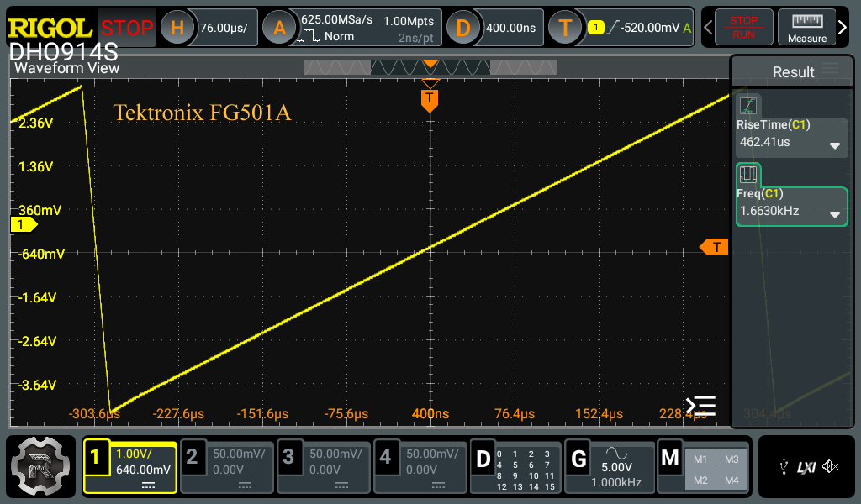Collapse the result sidebar using arrow-list icon

[x=700, y=406]
